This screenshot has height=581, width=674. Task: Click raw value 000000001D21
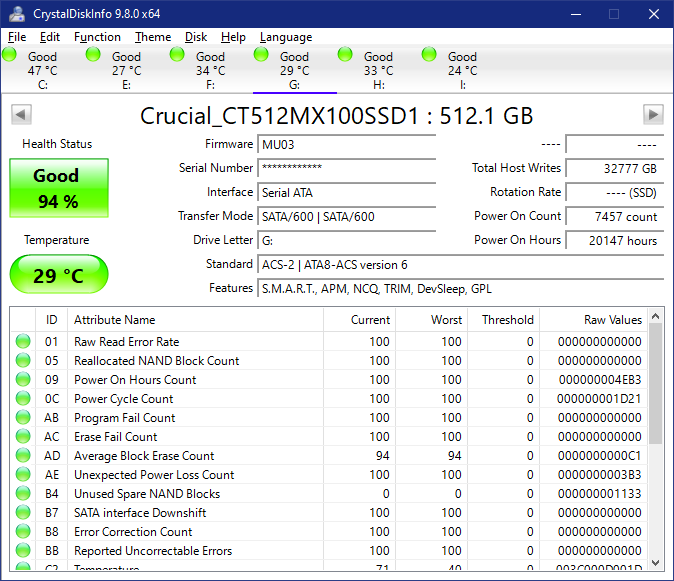(599, 399)
